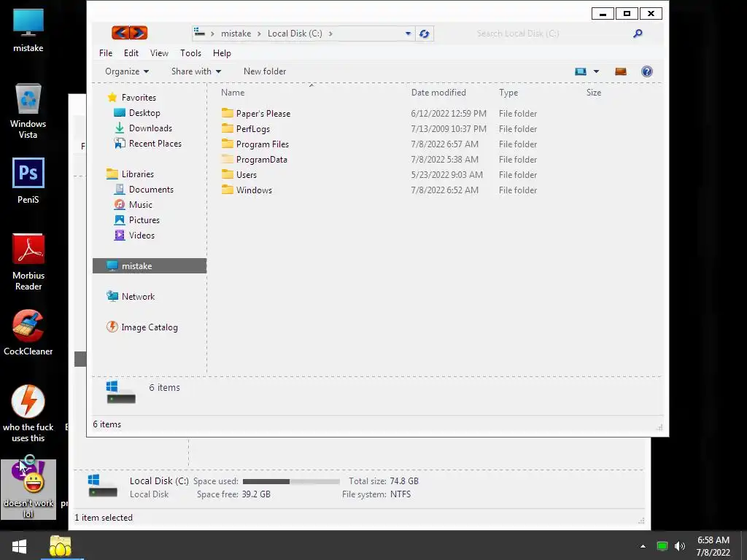Open the View menu
747x560 pixels.
coord(159,52)
